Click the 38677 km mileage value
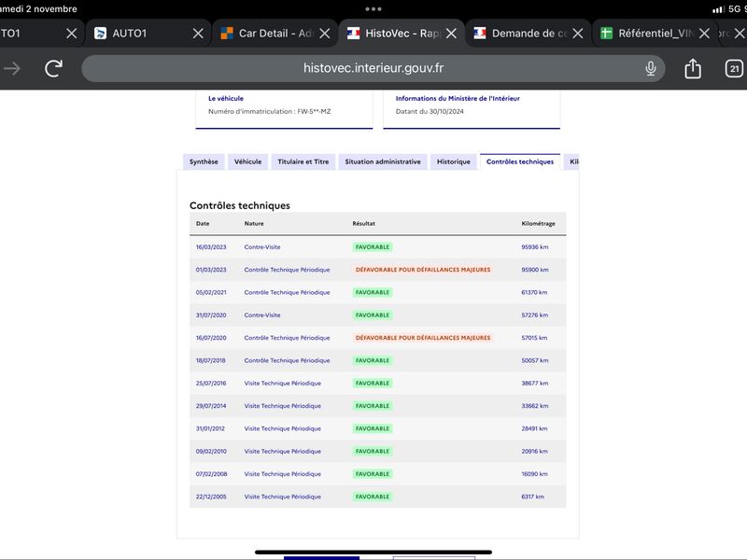Image resolution: width=747 pixels, height=560 pixels. tap(534, 384)
